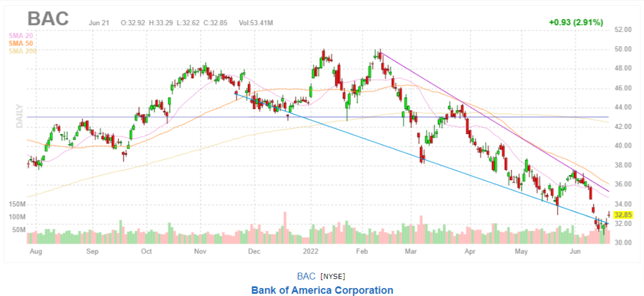Click the Nov label on time axis

(x=200, y=251)
